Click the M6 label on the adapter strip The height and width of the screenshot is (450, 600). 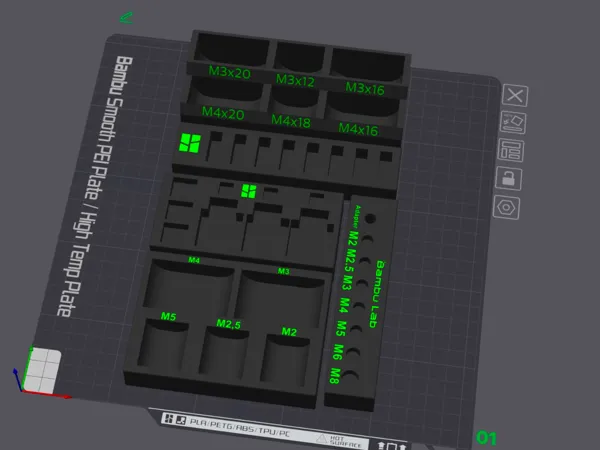tap(337, 352)
